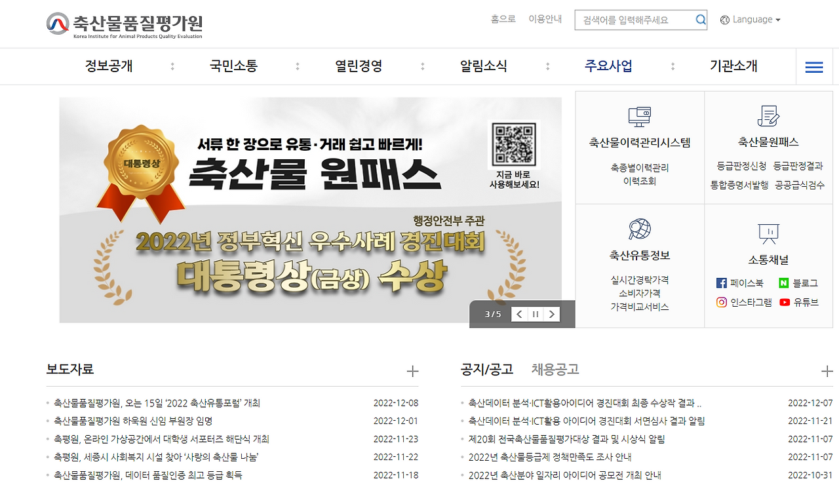Screen dimensions: 839x504
Task: Open the Naver blog icon
Action: click(x=784, y=283)
